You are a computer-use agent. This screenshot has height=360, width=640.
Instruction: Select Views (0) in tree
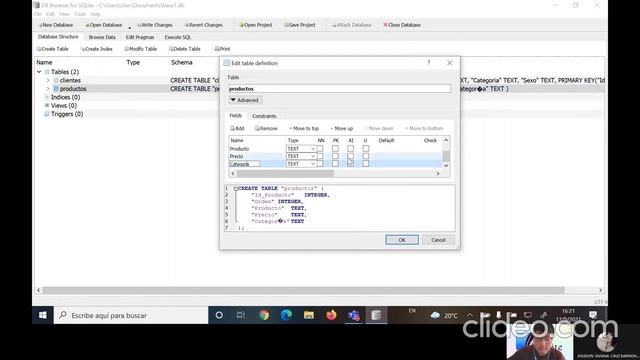tap(64, 105)
